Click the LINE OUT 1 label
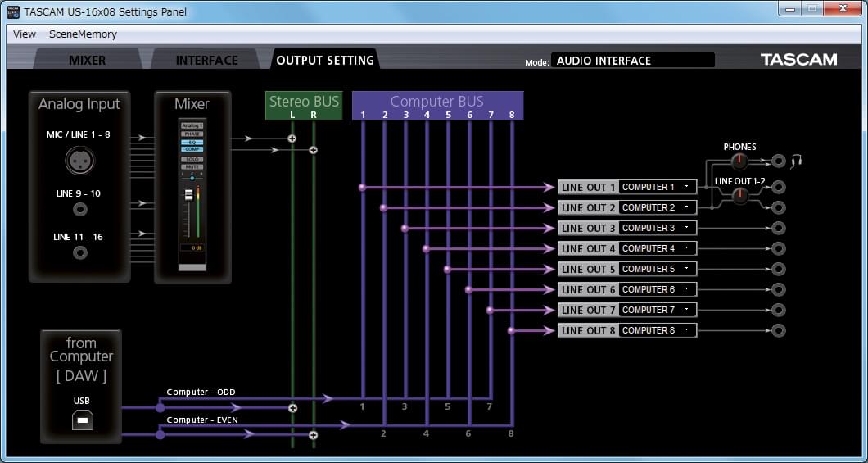Screen dimensions: 868x463 pyautogui.click(x=588, y=187)
